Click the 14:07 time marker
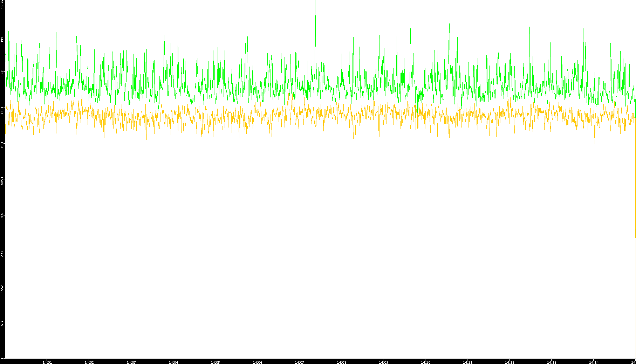The image size is (636, 364). [x=299, y=362]
